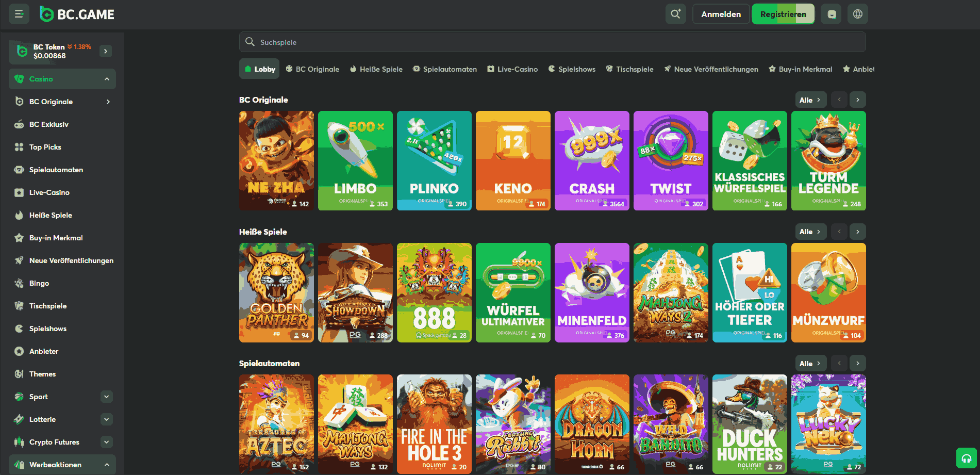Open Anbieter in sidebar

(x=62, y=351)
